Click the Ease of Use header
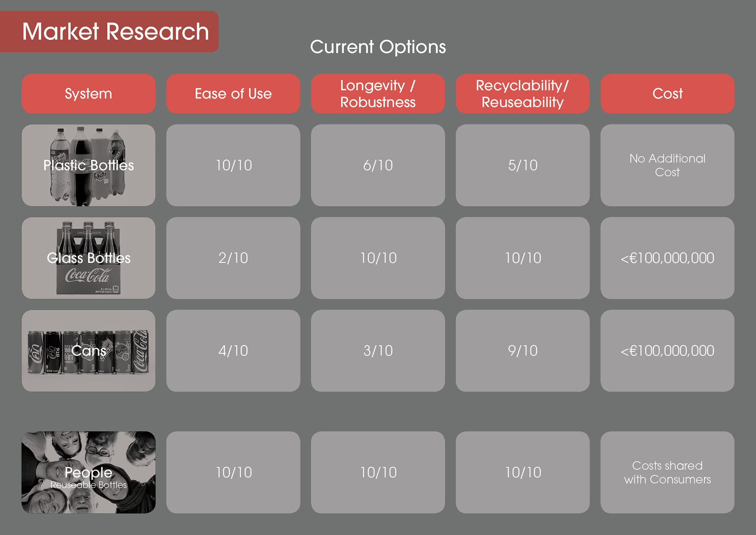The width and height of the screenshot is (756, 535). pos(233,94)
